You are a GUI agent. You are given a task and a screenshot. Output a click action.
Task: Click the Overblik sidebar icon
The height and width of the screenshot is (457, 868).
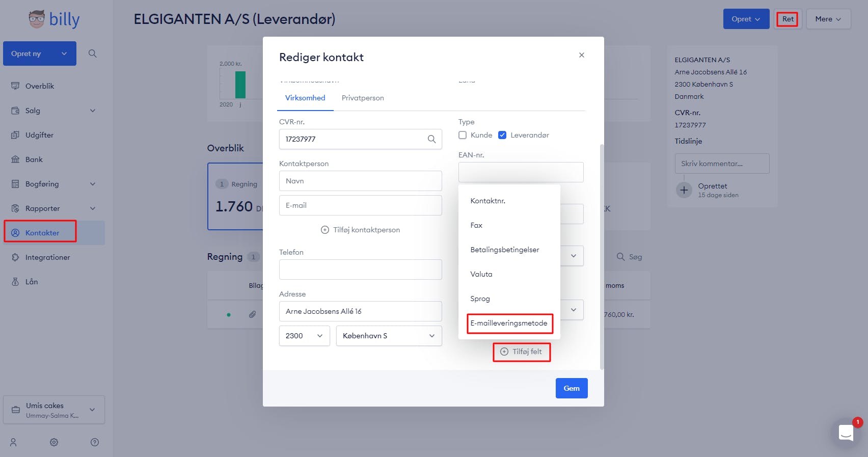15,86
